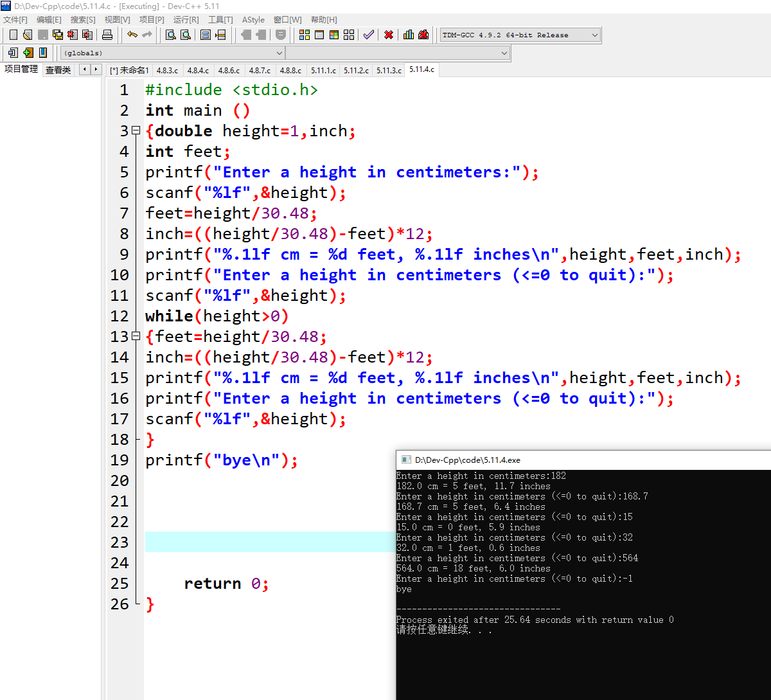Switch to the [*] 未命名1 file tab
Screen dimensions: 771x700
point(129,70)
